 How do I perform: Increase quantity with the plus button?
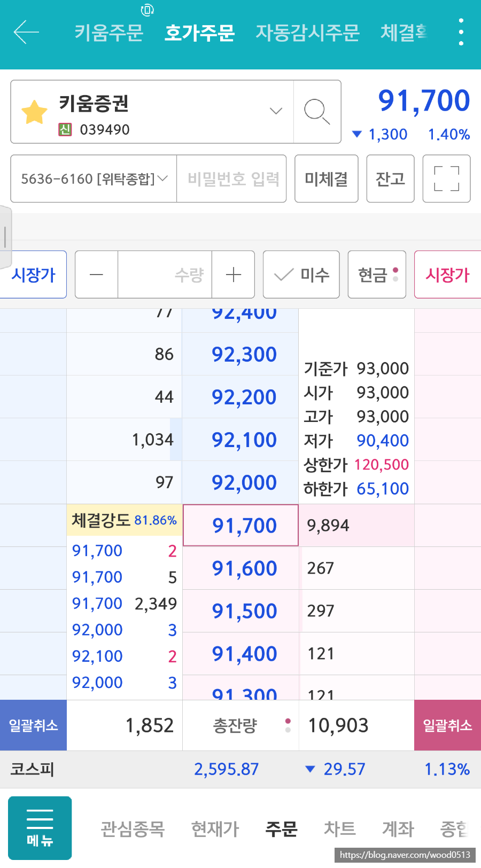point(234,275)
